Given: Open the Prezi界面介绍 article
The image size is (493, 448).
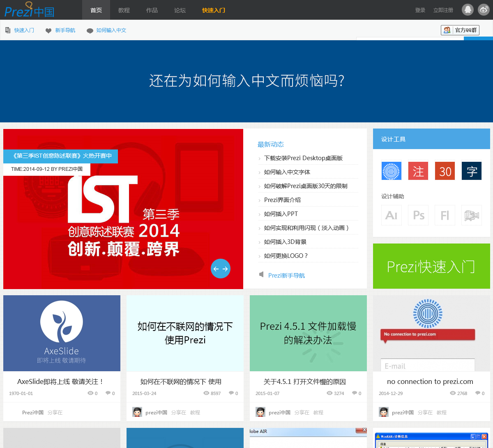Looking at the screenshot, I should 282,200.
